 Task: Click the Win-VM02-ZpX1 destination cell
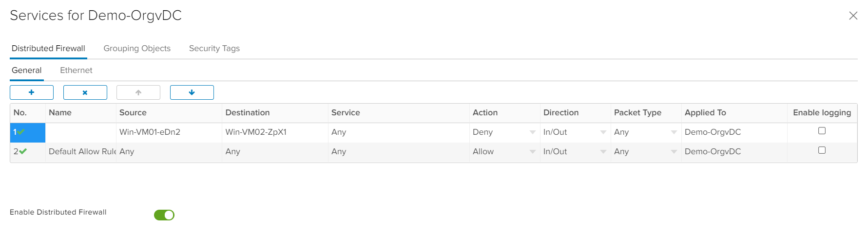[x=256, y=132]
